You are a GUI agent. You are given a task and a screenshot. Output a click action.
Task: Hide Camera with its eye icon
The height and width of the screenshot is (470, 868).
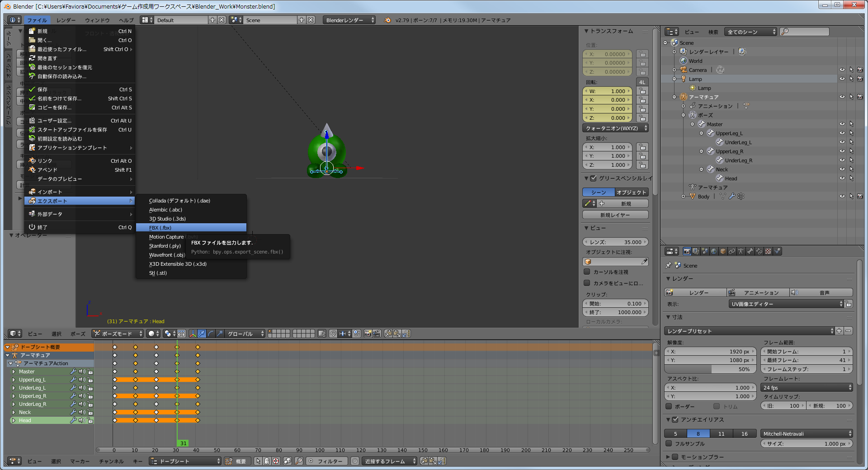842,70
